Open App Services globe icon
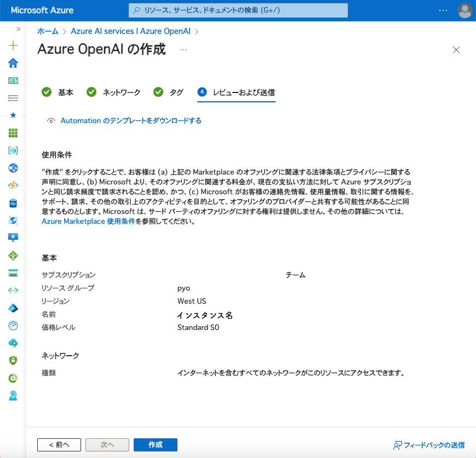 13,168
